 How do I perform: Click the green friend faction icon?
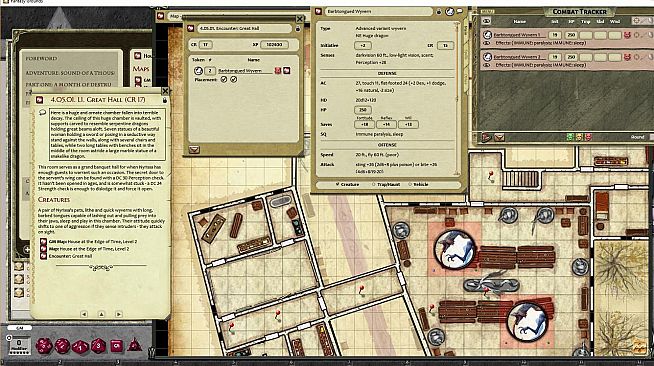click(x=570, y=137)
